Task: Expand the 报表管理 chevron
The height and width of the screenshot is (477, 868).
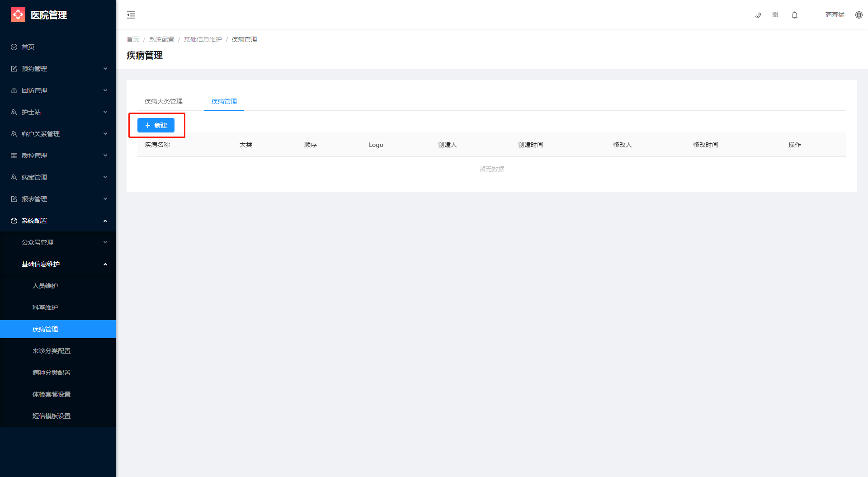Action: click(105, 199)
